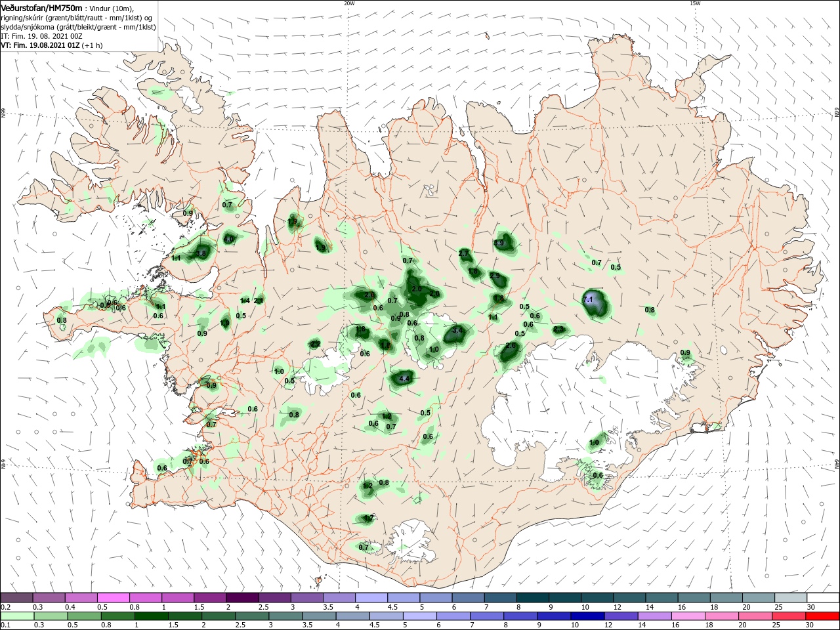Select the 2.6 precipitation value
Viewport: 840px width, 630px height.
click(511, 346)
